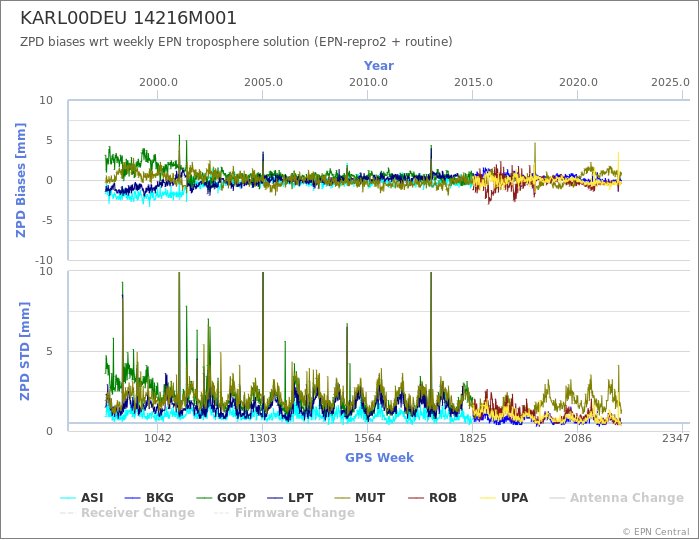700x540 pixels.
Task: Click GPS week 2347 tick label
Action: click(x=676, y=438)
